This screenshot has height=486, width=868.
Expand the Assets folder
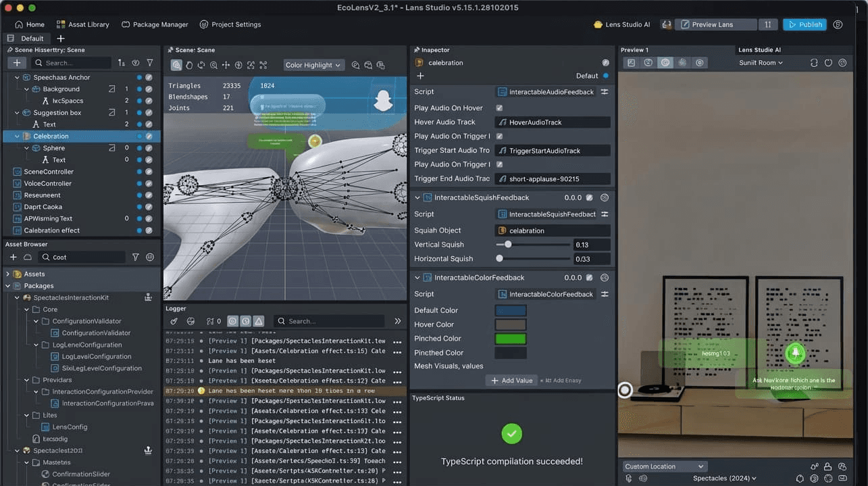(7, 274)
